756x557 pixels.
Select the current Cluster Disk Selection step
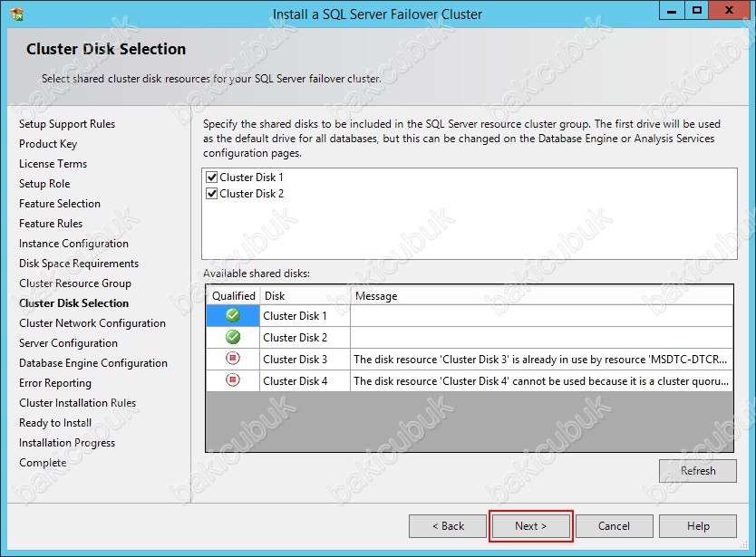(73, 303)
